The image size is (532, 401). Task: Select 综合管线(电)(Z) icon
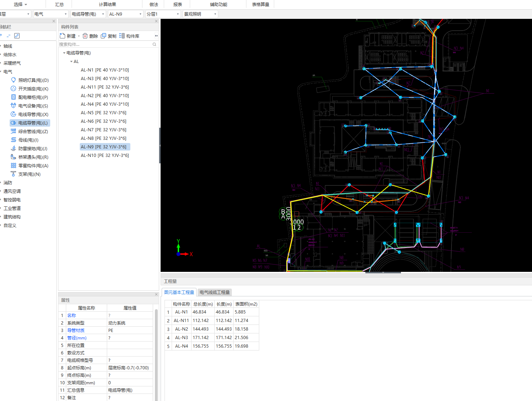pos(14,131)
